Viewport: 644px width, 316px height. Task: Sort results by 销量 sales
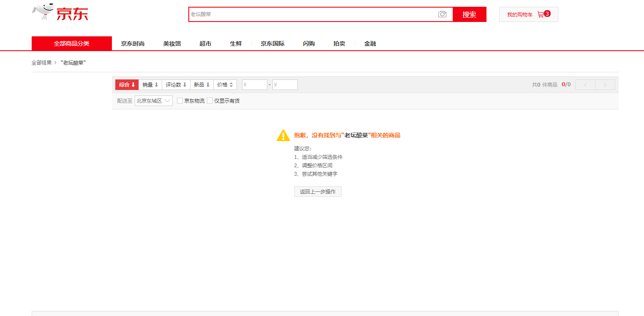pos(150,85)
